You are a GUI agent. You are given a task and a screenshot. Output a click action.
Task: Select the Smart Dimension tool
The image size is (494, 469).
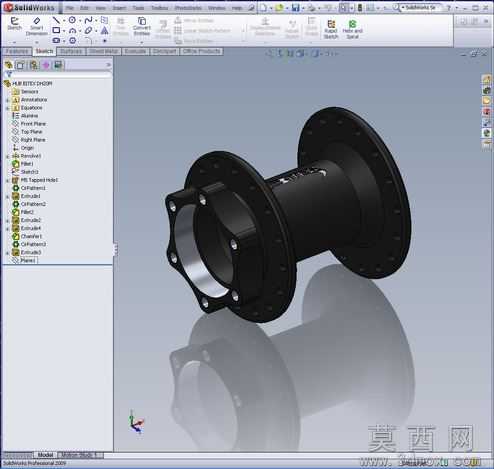point(37,27)
